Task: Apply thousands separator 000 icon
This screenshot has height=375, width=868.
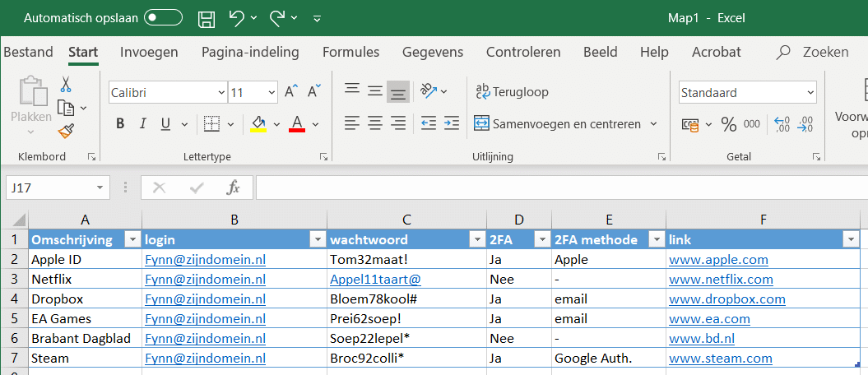Action: tap(752, 124)
